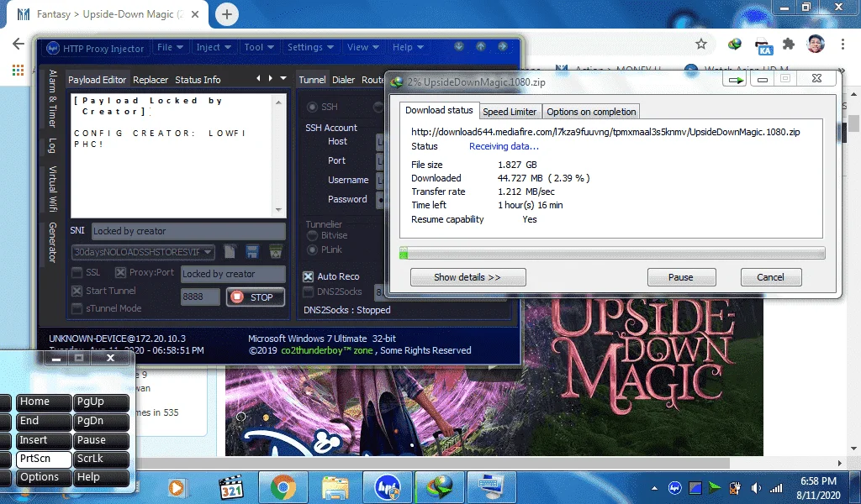Toggle the Proxy:Port checkbox
This screenshot has width=861, height=504.
[120, 272]
